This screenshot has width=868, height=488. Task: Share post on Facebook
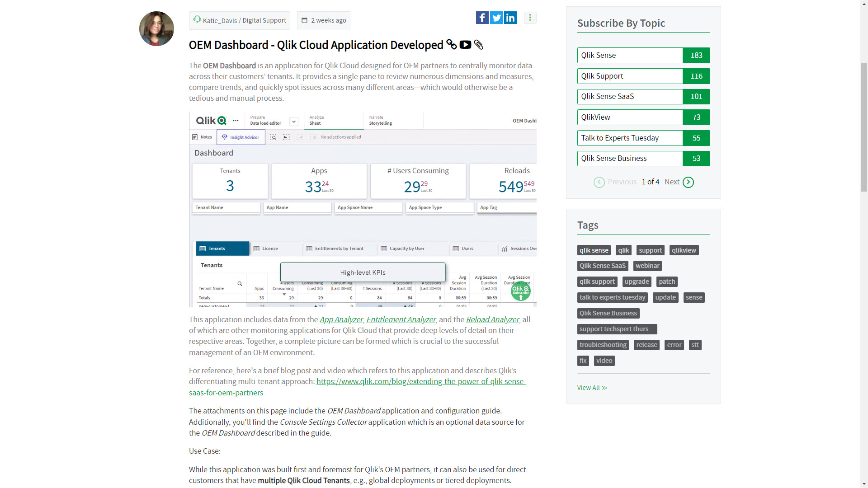(x=482, y=18)
